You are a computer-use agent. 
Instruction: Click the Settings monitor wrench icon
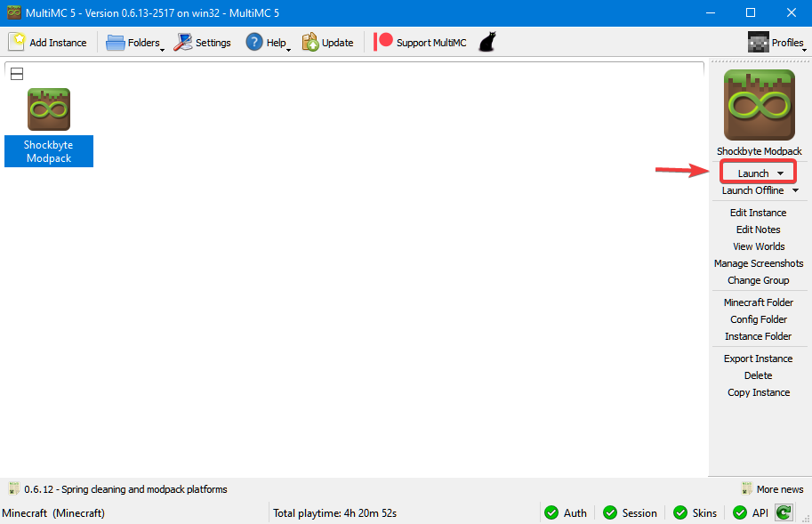(183, 42)
